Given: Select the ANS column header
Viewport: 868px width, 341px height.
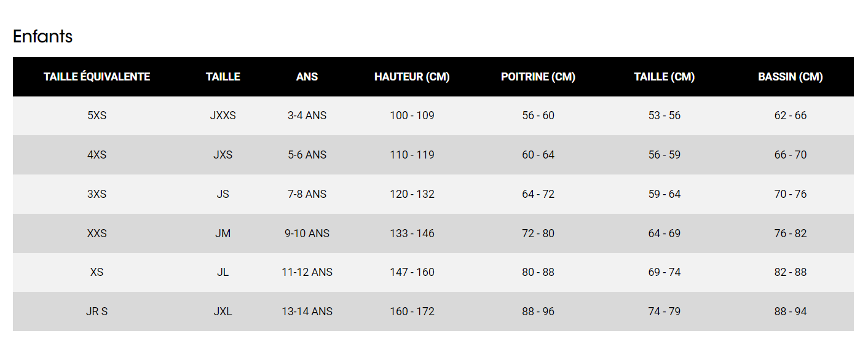Looking at the screenshot, I should 307,77.
